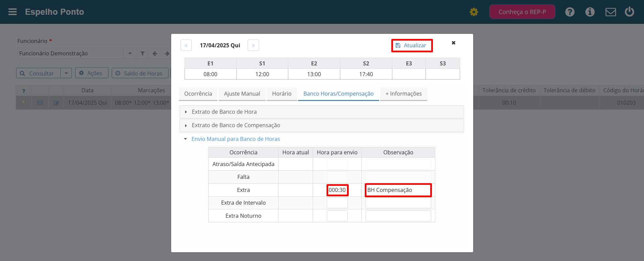Click Falta hora para envio field
The image size is (644, 261).
click(x=337, y=177)
